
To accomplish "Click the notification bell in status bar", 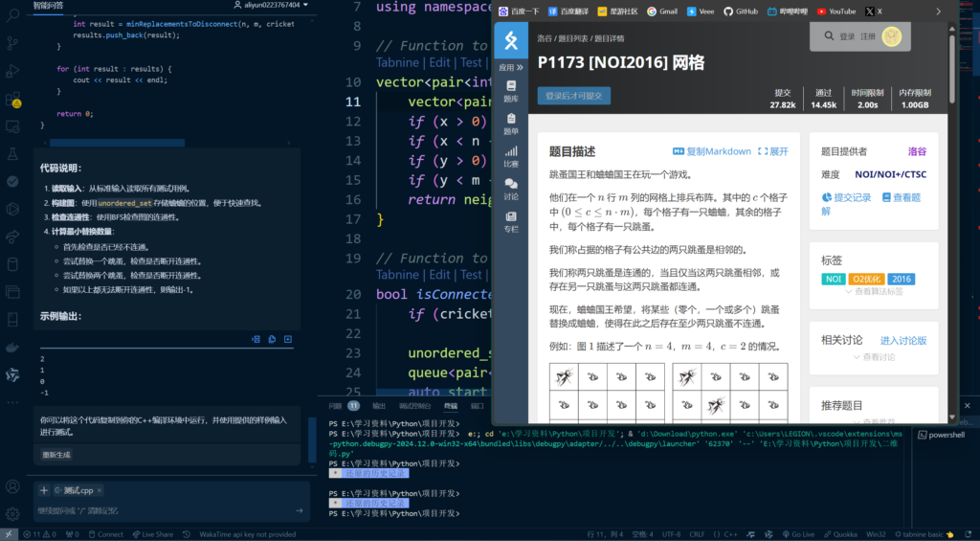I will [x=969, y=534].
